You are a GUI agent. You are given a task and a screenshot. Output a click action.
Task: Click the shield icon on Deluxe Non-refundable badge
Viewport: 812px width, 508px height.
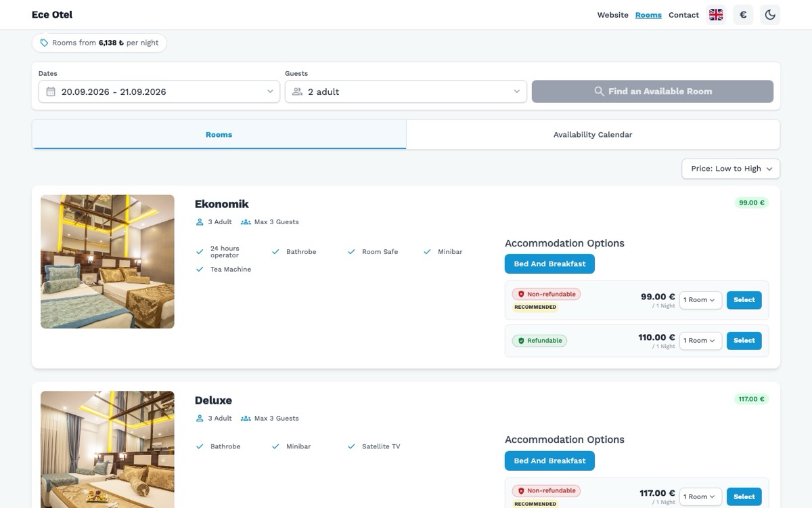521,491
